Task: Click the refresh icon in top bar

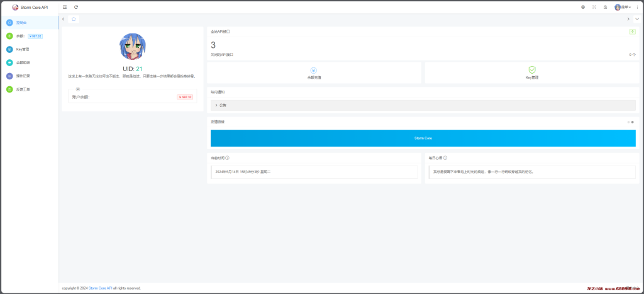Action: tap(76, 7)
